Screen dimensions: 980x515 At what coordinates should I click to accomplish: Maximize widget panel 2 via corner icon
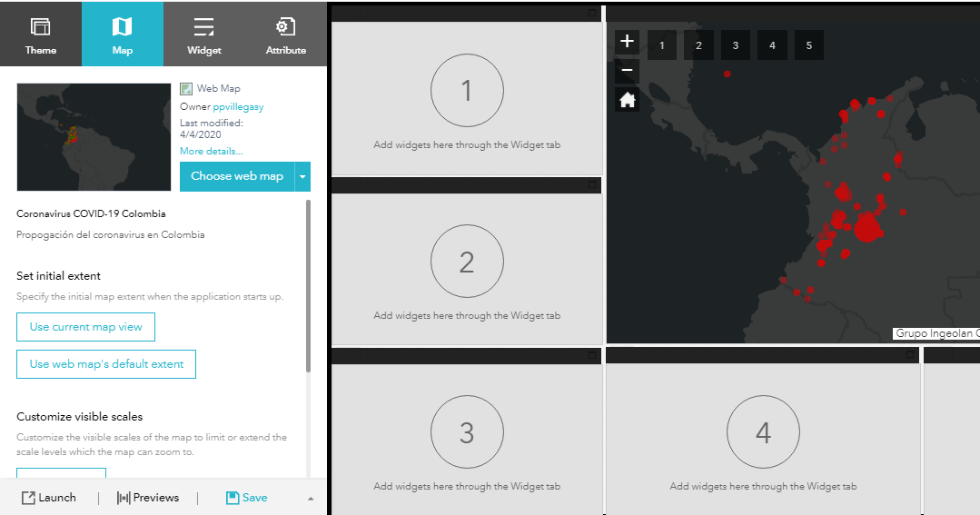point(592,184)
